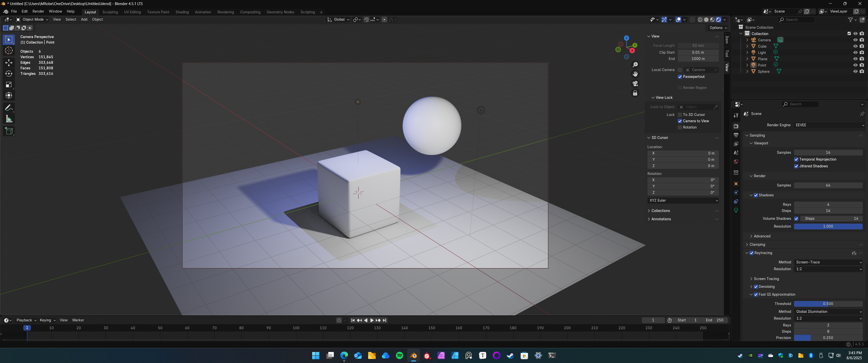Expand the Collections panel
Screen dimensions: 868x363
pyautogui.click(x=660, y=211)
